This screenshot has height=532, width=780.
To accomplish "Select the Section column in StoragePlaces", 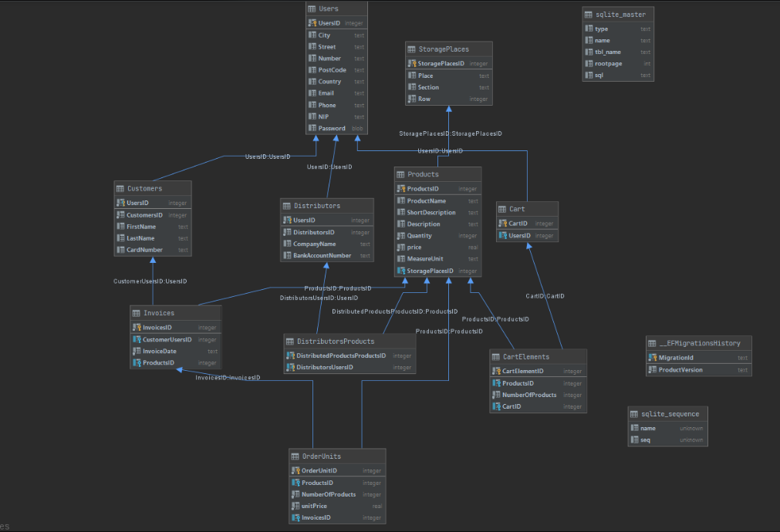I will tap(449, 87).
